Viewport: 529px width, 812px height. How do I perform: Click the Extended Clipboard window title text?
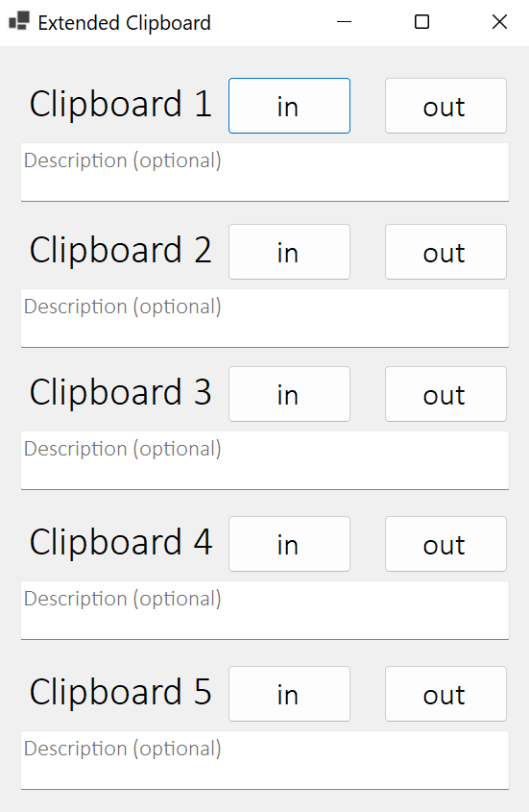pyautogui.click(x=124, y=23)
